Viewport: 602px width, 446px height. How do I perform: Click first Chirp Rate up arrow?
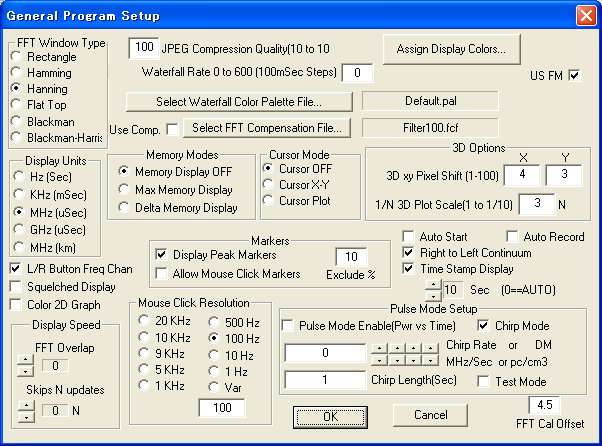tap(379, 348)
